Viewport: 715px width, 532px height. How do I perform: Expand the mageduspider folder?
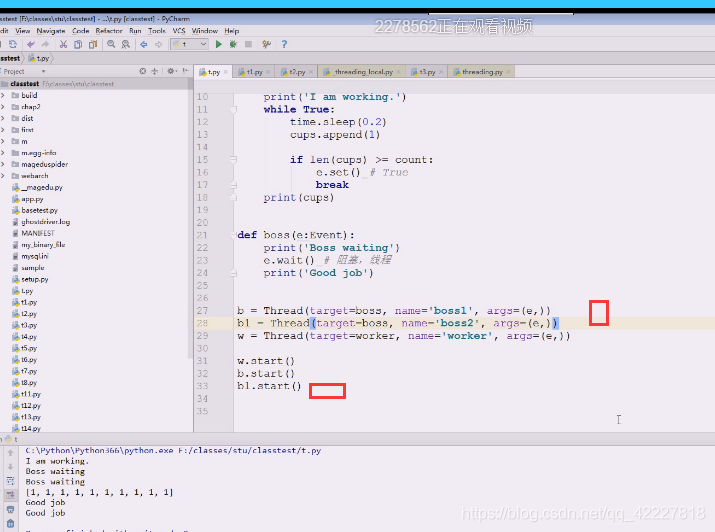coord(3,164)
